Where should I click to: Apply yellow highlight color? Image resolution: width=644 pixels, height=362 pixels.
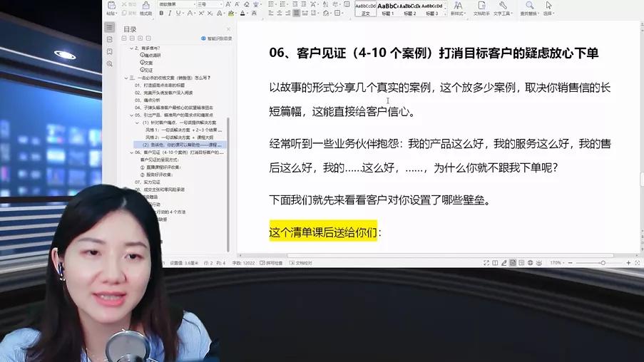click(x=231, y=13)
